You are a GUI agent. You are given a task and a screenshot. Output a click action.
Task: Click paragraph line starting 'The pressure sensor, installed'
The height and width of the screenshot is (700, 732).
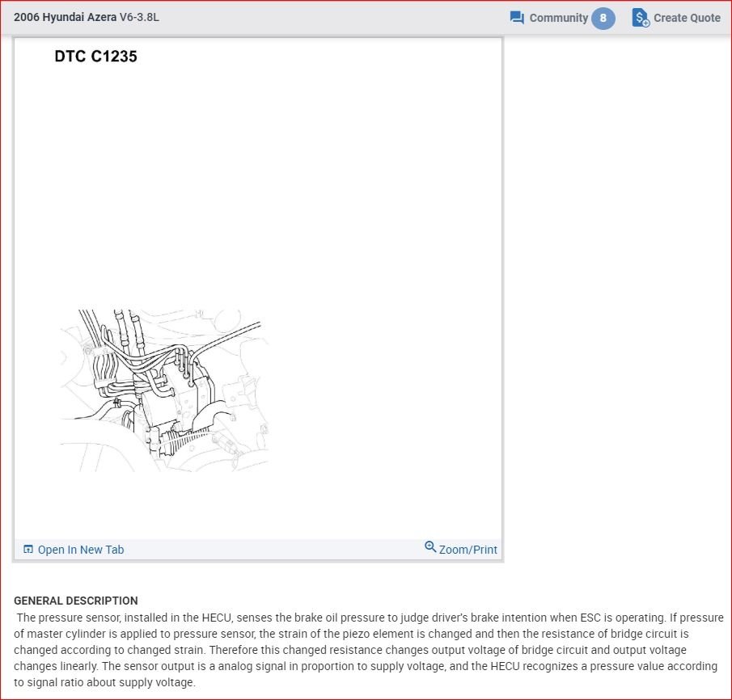370,618
